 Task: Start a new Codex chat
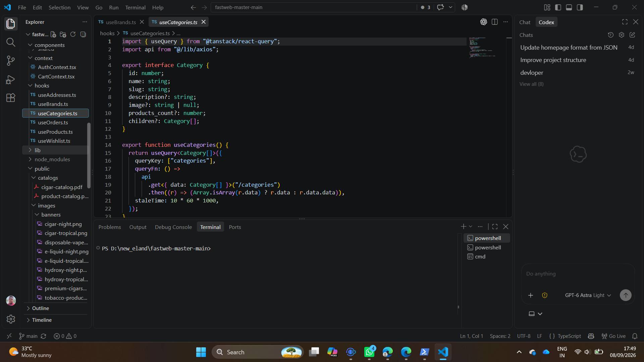[x=632, y=35]
